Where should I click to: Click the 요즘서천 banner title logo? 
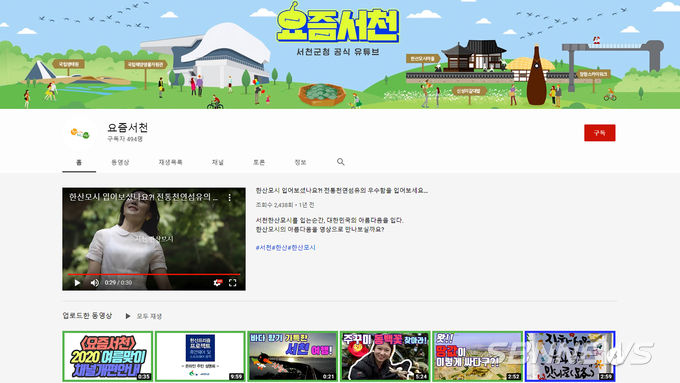(337, 23)
